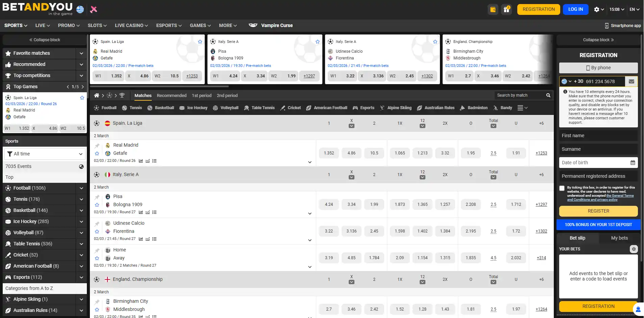This screenshot has width=644, height=318.
Task: Open the live chat support icon
Action: 638,309
